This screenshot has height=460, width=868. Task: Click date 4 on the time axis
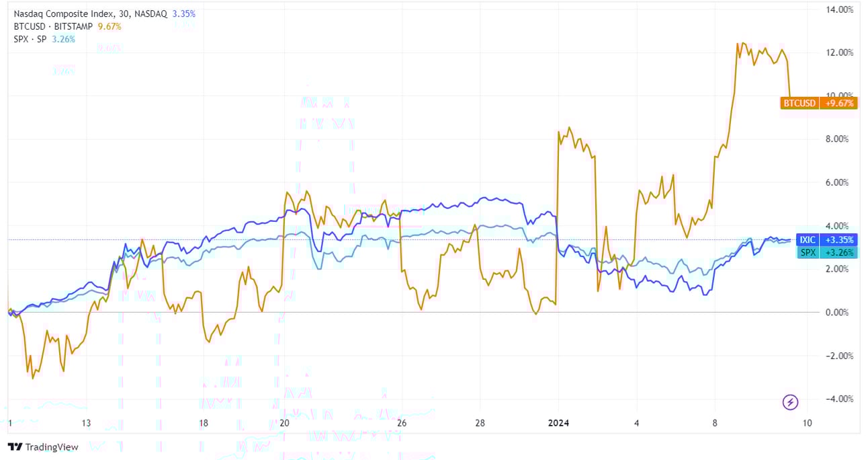pos(637,423)
